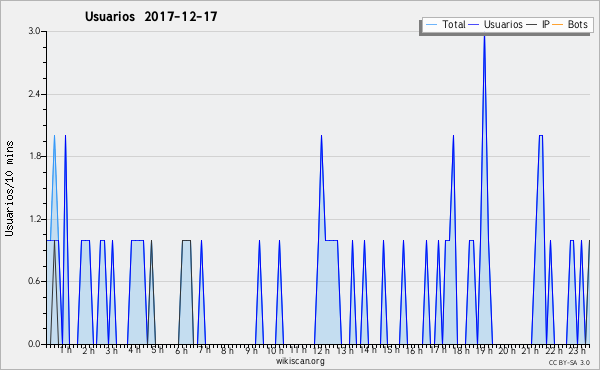Click the 0.0 y-axis value

coord(34,344)
